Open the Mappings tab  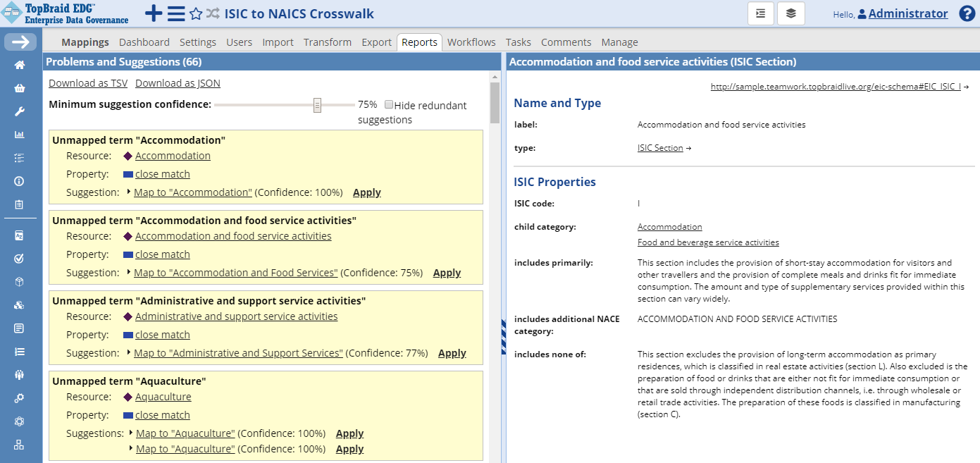(85, 42)
